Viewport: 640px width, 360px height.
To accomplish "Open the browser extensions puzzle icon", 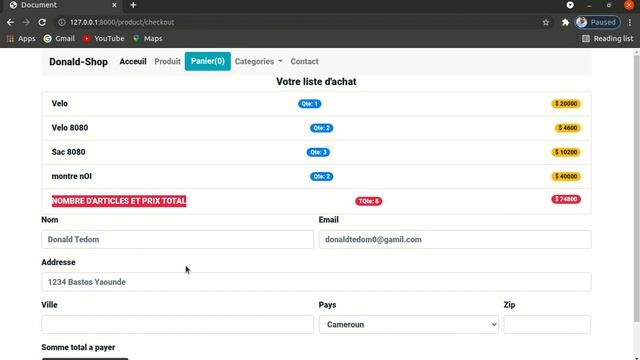I will click(565, 22).
